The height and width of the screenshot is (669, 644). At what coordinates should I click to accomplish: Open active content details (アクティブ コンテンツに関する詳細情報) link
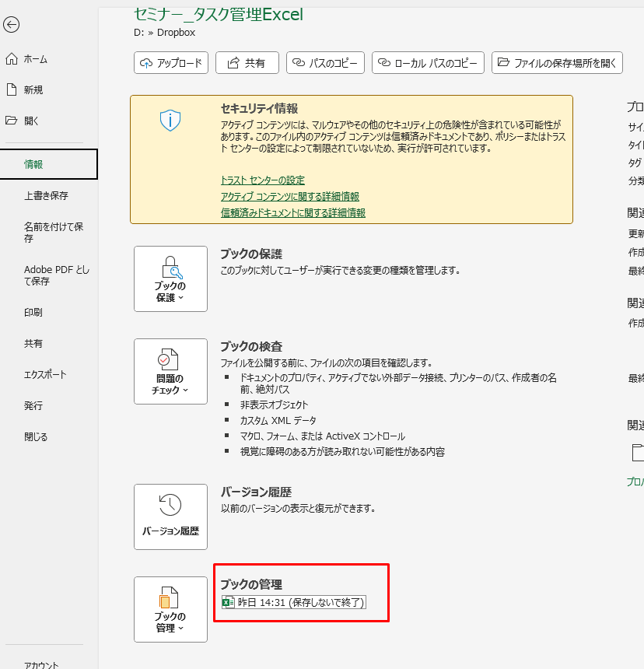289,197
